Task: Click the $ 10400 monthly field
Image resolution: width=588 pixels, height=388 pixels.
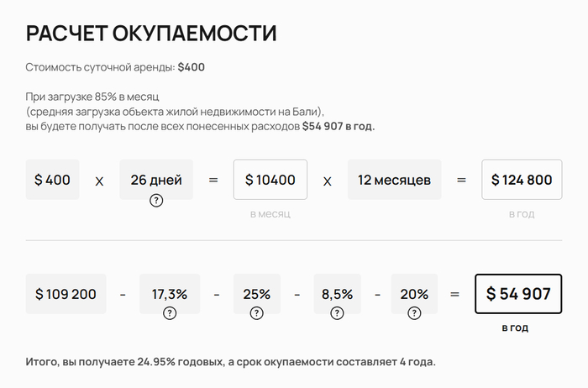Action: [270, 180]
